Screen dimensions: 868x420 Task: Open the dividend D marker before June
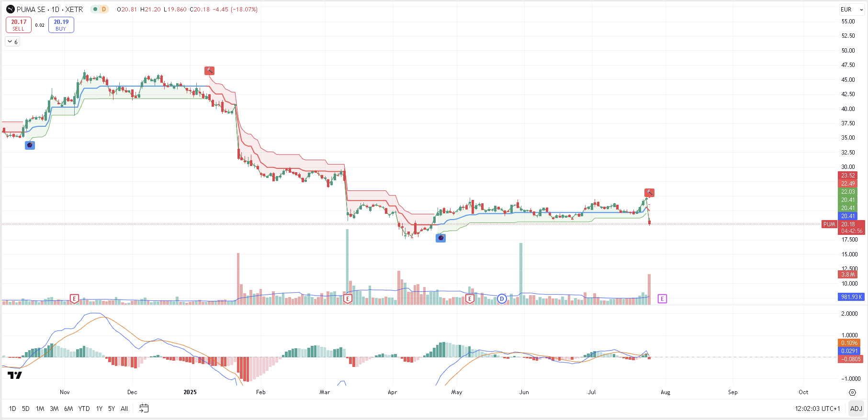[x=502, y=299]
